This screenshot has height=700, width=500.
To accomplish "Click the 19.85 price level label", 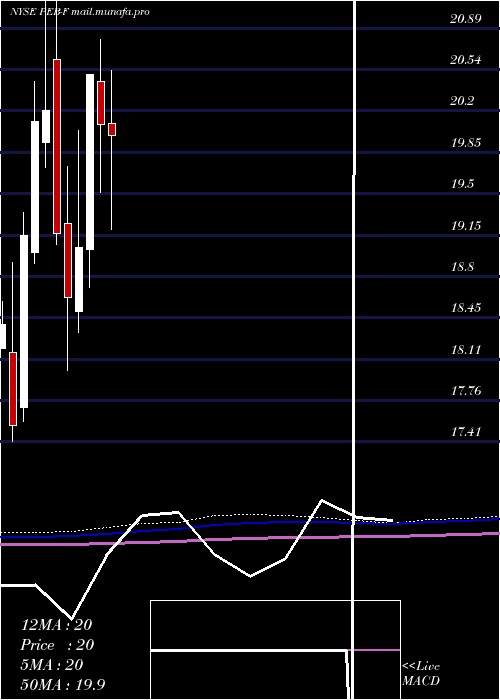I will coord(466,143).
